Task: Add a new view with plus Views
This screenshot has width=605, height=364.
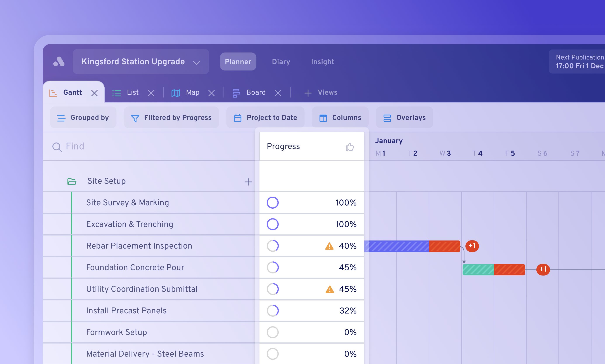Action: pyautogui.click(x=321, y=93)
